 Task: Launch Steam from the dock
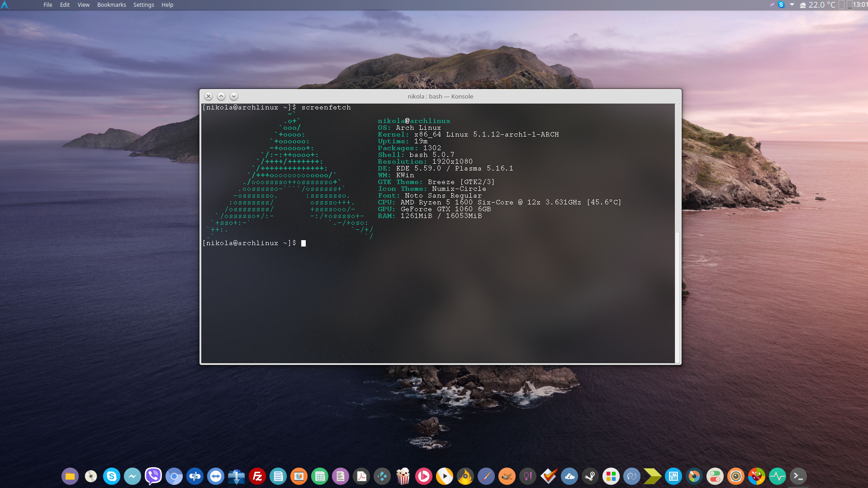pyautogui.click(x=590, y=476)
